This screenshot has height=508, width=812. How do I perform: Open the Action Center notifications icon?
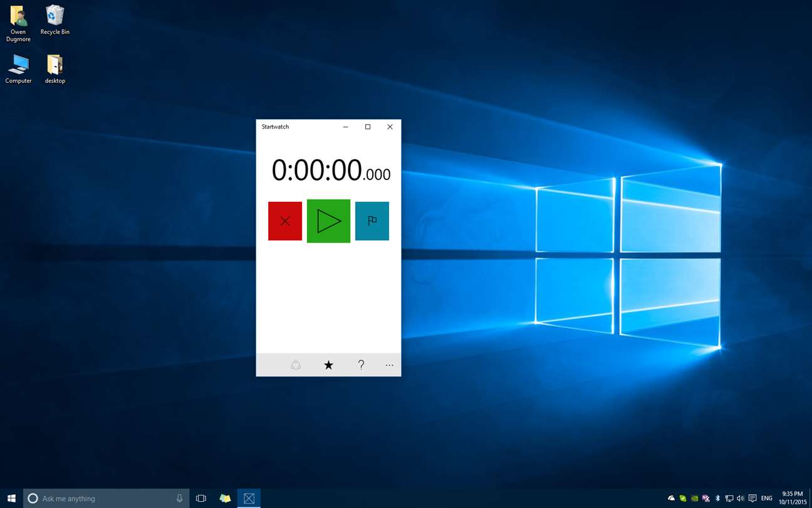coord(752,499)
